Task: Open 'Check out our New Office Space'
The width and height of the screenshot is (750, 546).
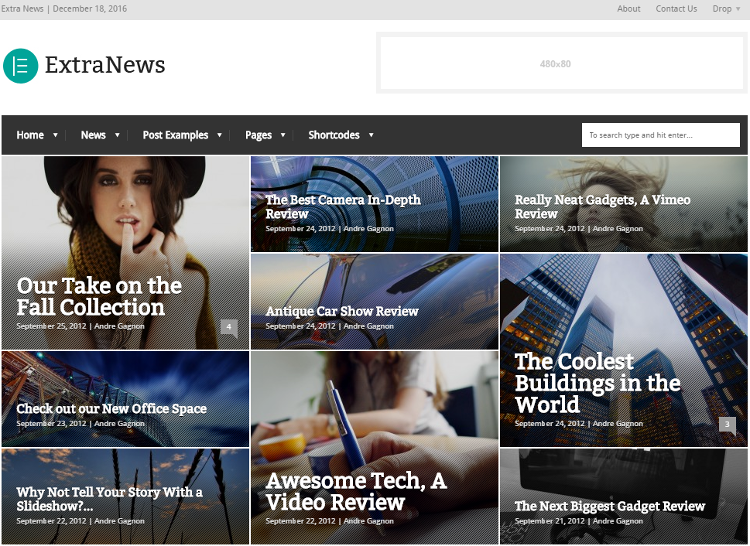Action: click(111, 409)
